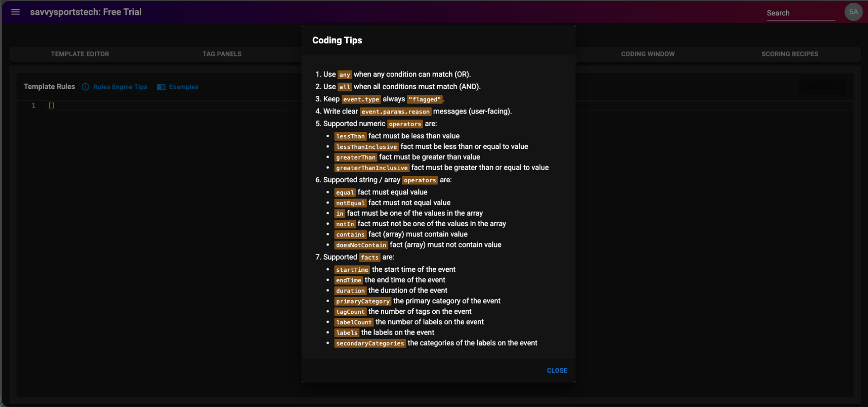Screen dimensions: 868x407
Task: Open the hamburger navigation menu
Action: (x=15, y=12)
